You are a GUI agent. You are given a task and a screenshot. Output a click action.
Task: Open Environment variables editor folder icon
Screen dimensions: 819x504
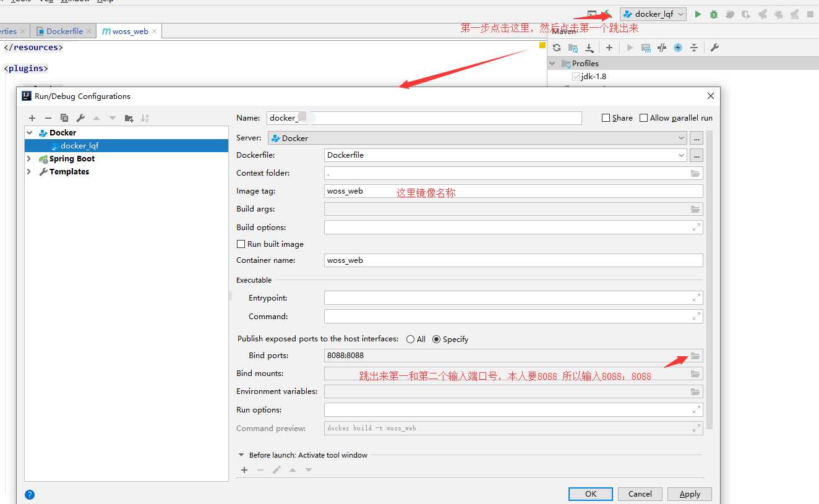(x=695, y=392)
